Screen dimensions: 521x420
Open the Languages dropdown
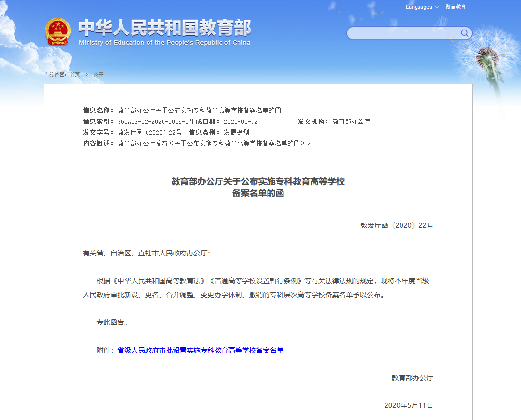tap(422, 7)
